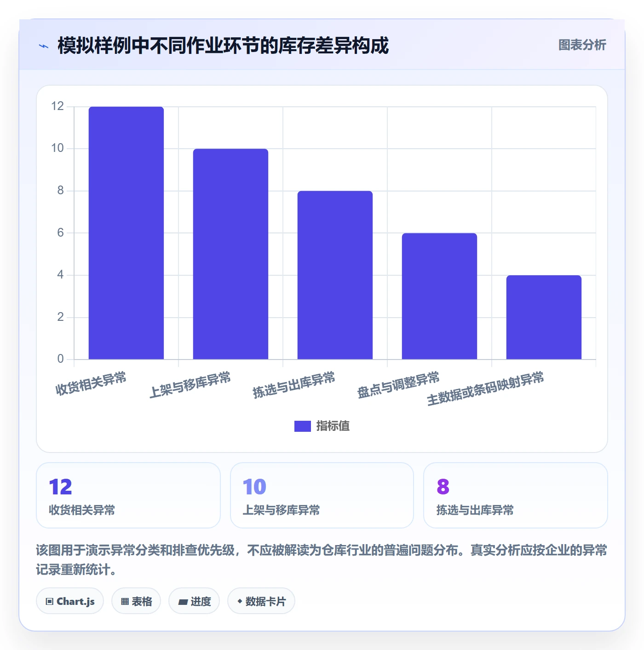The image size is (644, 650).
Task: Click the 收货相关异常 bar in the chart
Action: click(x=126, y=233)
